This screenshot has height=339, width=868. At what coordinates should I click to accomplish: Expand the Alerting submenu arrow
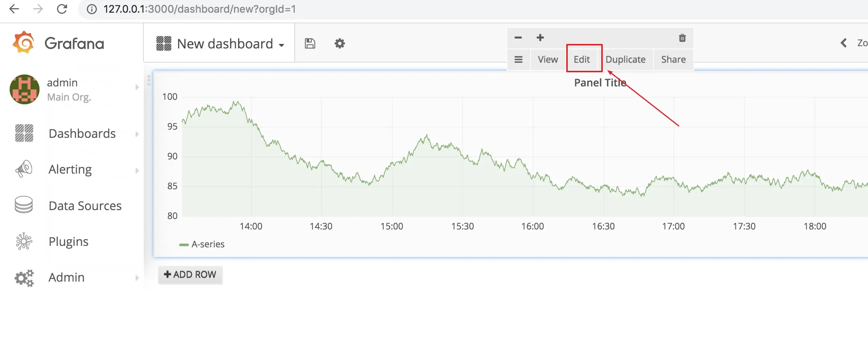point(137,171)
